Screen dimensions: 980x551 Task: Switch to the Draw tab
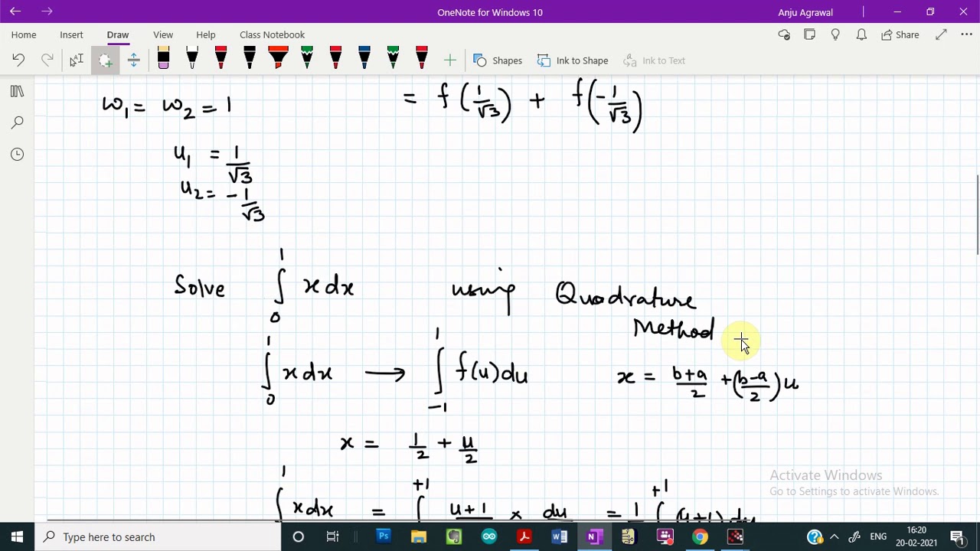[118, 34]
